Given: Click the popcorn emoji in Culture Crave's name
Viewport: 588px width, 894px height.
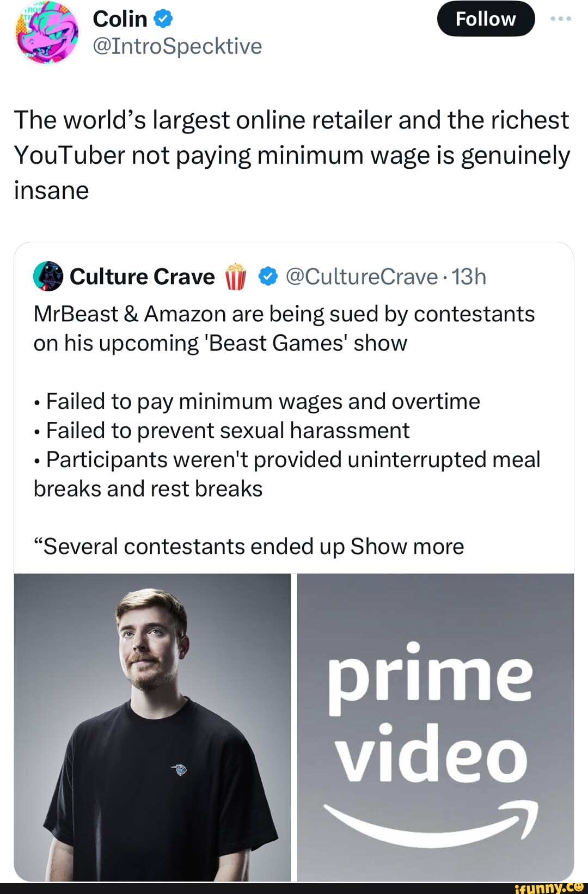Looking at the screenshot, I should click(235, 277).
